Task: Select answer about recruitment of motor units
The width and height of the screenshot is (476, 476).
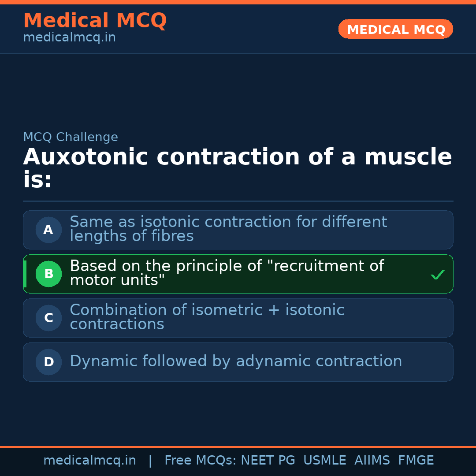Action: [x=227, y=273]
